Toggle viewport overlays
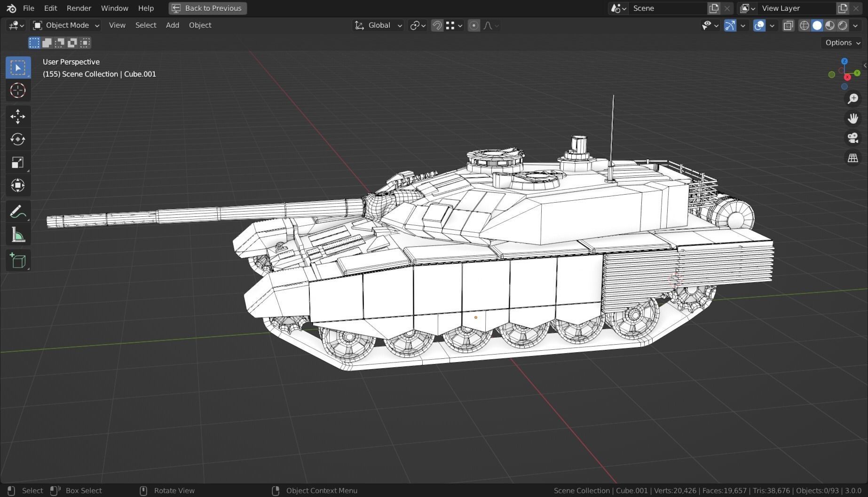This screenshot has height=497, width=868. click(x=759, y=25)
